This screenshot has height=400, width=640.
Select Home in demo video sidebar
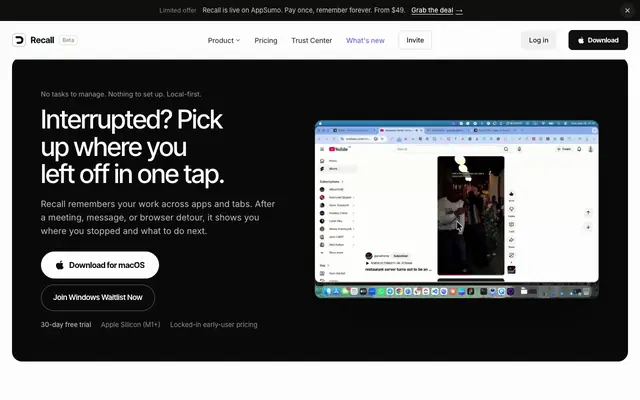click(330, 161)
